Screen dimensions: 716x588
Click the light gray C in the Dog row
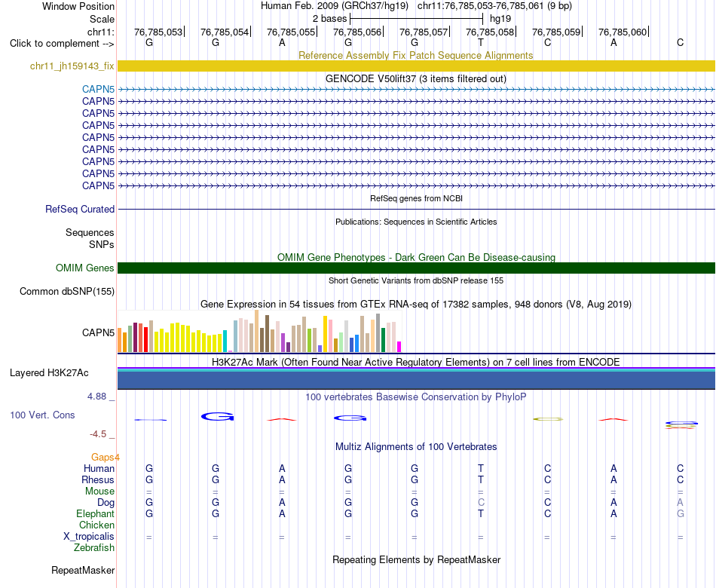[481, 502]
